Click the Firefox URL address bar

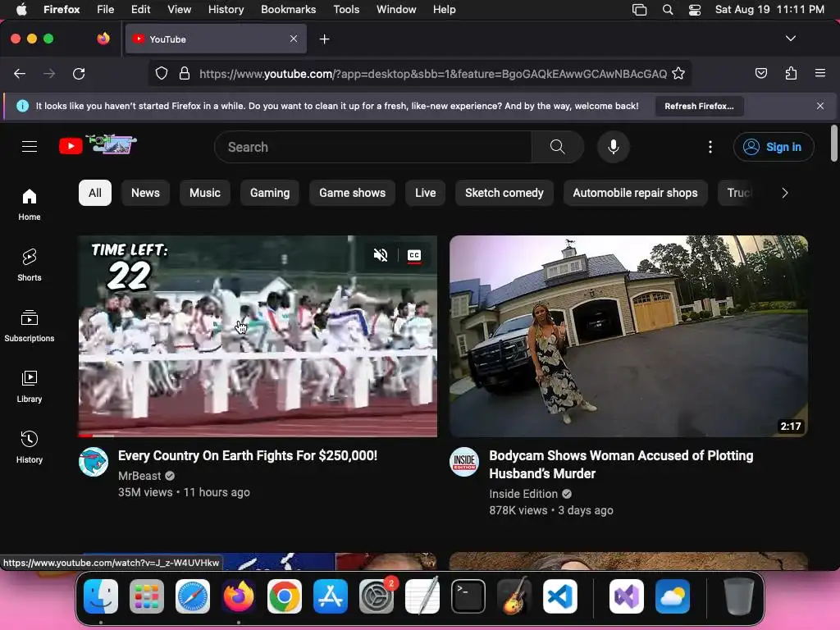coord(433,73)
